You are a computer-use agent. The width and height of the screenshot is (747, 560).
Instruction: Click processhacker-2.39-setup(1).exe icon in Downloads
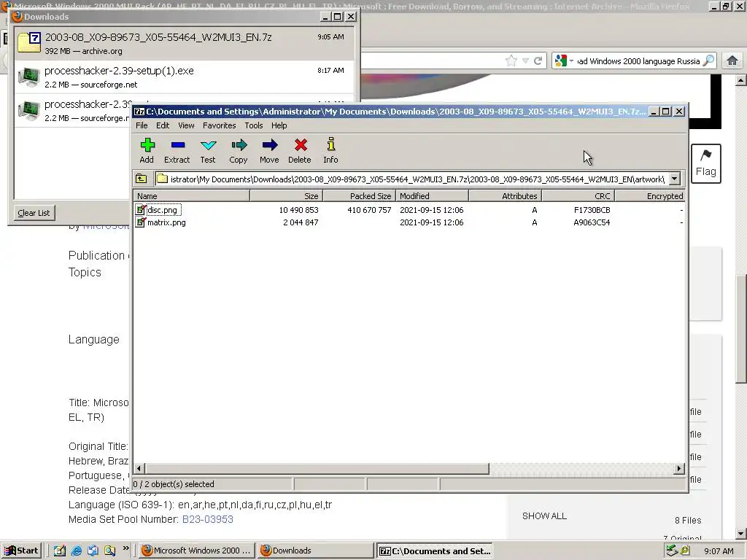pos(28,77)
